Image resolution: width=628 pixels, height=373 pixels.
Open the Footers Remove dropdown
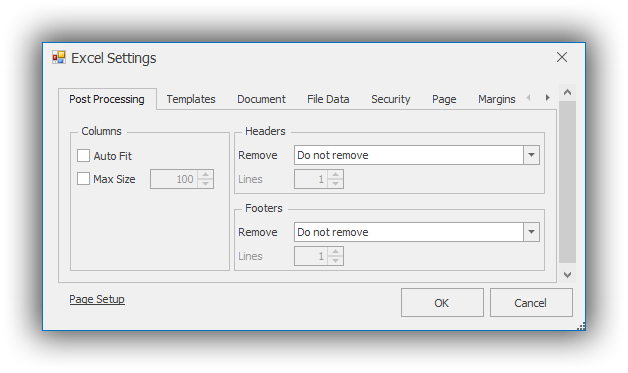pos(531,232)
